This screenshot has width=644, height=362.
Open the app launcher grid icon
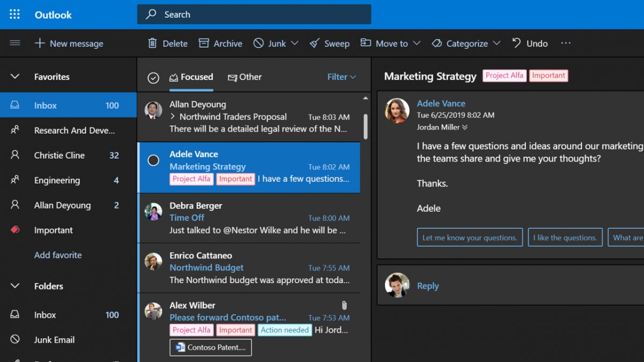[14, 14]
